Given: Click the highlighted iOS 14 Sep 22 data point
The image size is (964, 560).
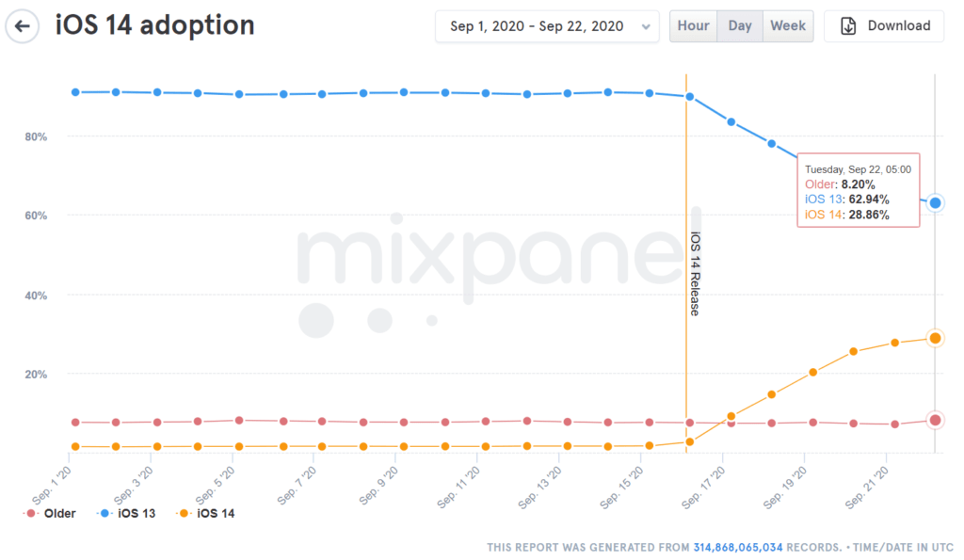Looking at the screenshot, I should click(x=935, y=338).
